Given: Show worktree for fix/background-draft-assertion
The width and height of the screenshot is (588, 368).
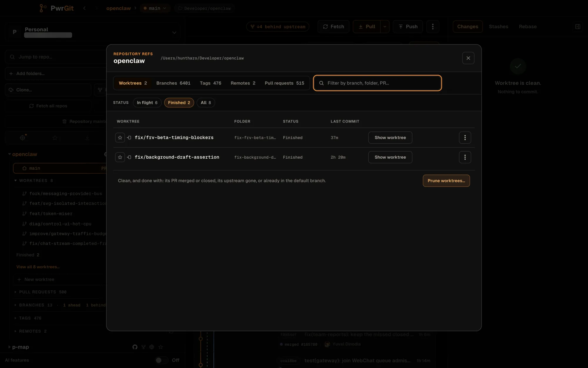Looking at the screenshot, I should point(390,157).
